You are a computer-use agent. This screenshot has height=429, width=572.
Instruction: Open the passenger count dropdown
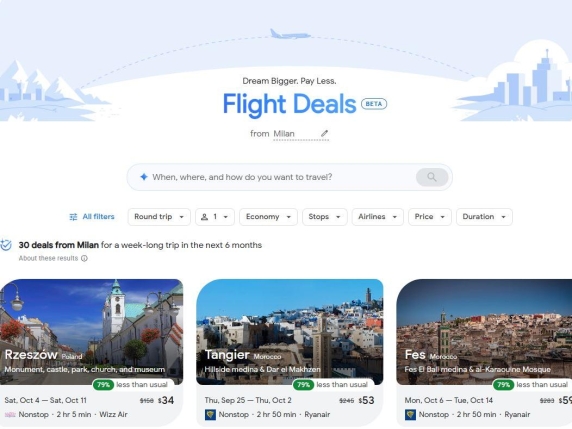pos(215,217)
